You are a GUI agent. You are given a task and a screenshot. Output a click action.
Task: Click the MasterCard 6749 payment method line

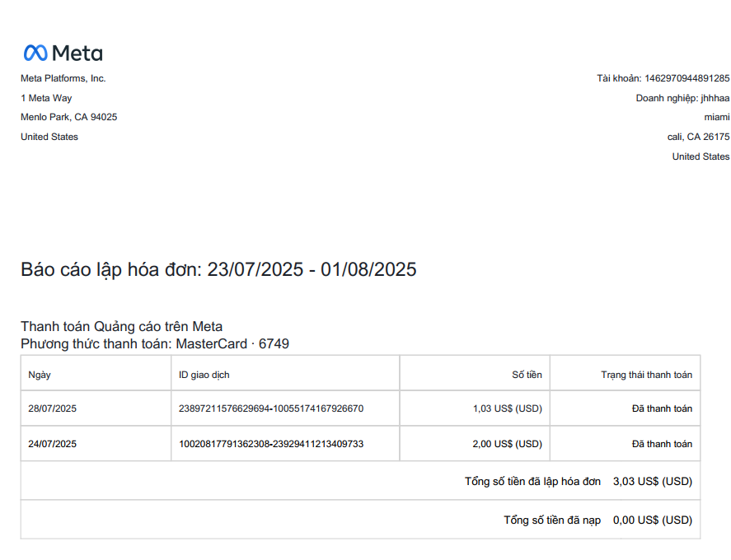click(155, 344)
